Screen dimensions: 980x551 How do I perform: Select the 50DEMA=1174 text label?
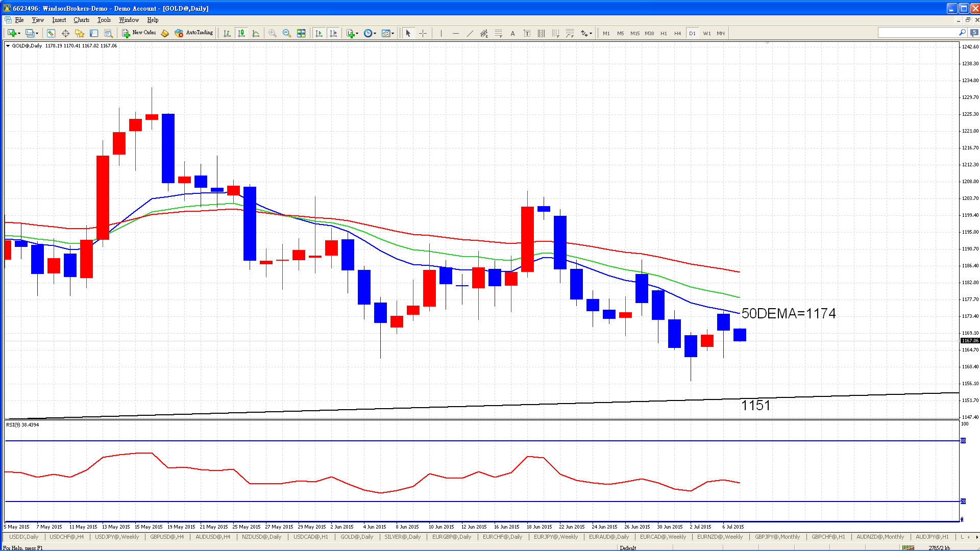click(x=789, y=313)
